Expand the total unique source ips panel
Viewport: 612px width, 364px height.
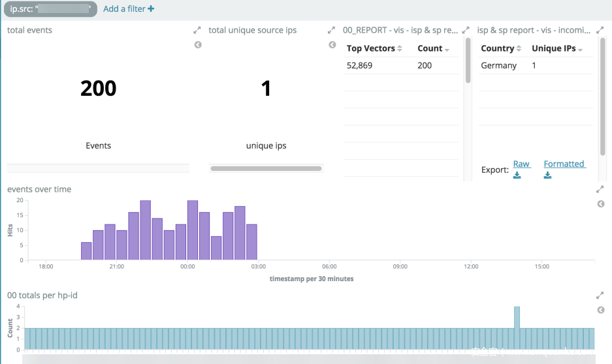pyautogui.click(x=331, y=31)
